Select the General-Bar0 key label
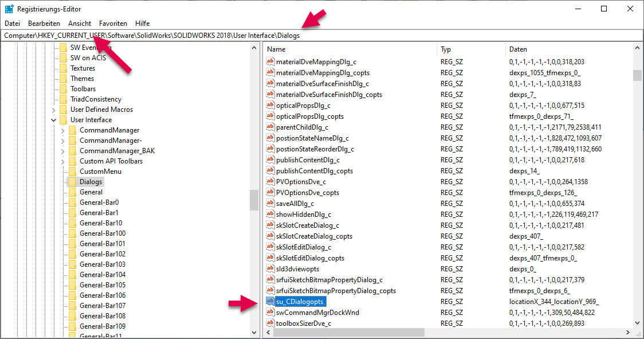 point(99,202)
